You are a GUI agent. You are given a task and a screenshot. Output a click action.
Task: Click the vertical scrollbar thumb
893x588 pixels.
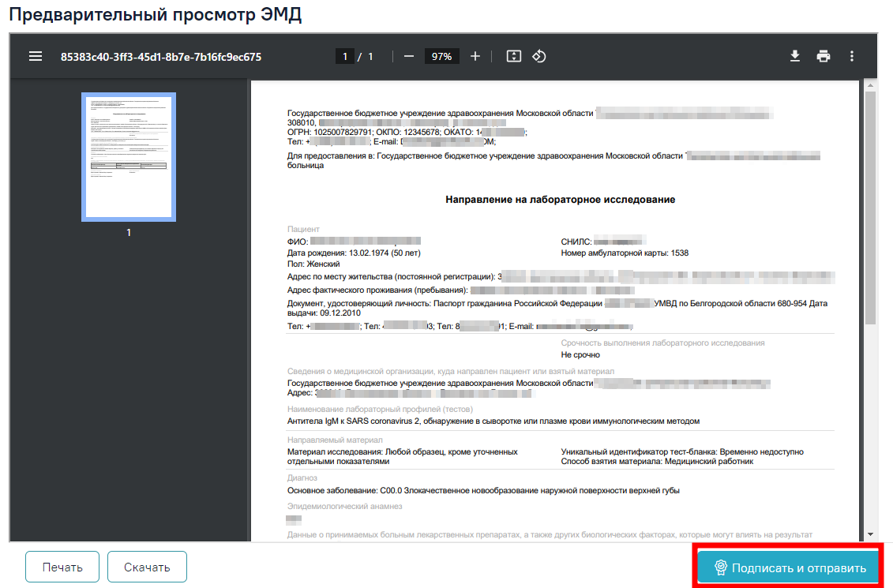click(x=869, y=208)
